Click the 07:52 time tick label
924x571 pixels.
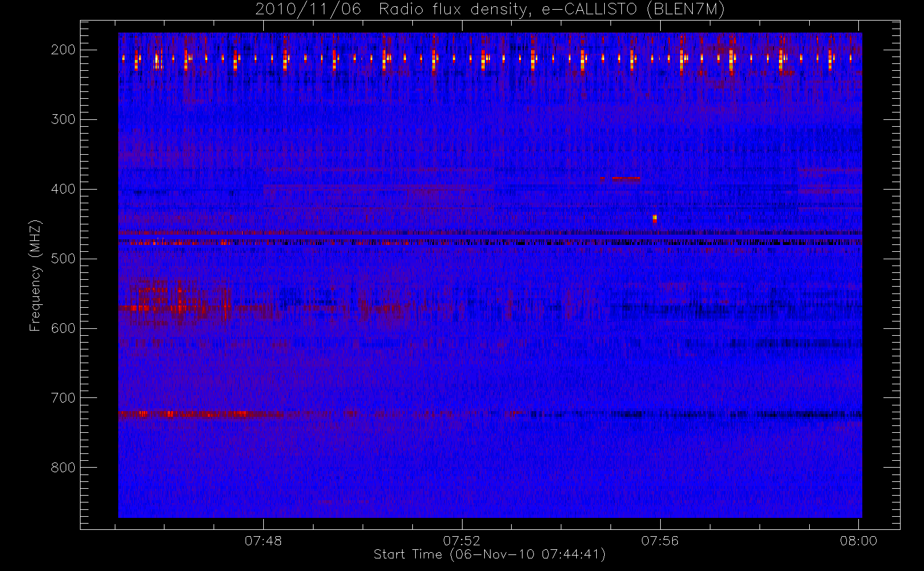[461, 541]
